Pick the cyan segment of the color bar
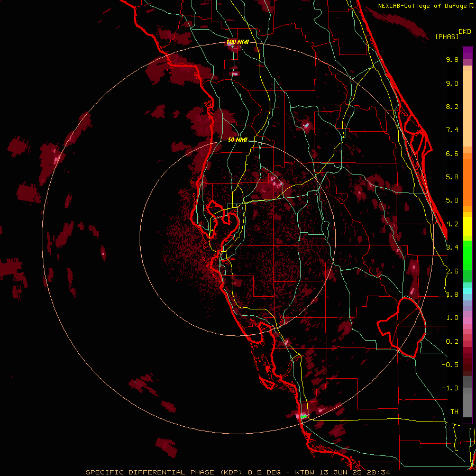This screenshot has width=476, height=476. [x=467, y=290]
